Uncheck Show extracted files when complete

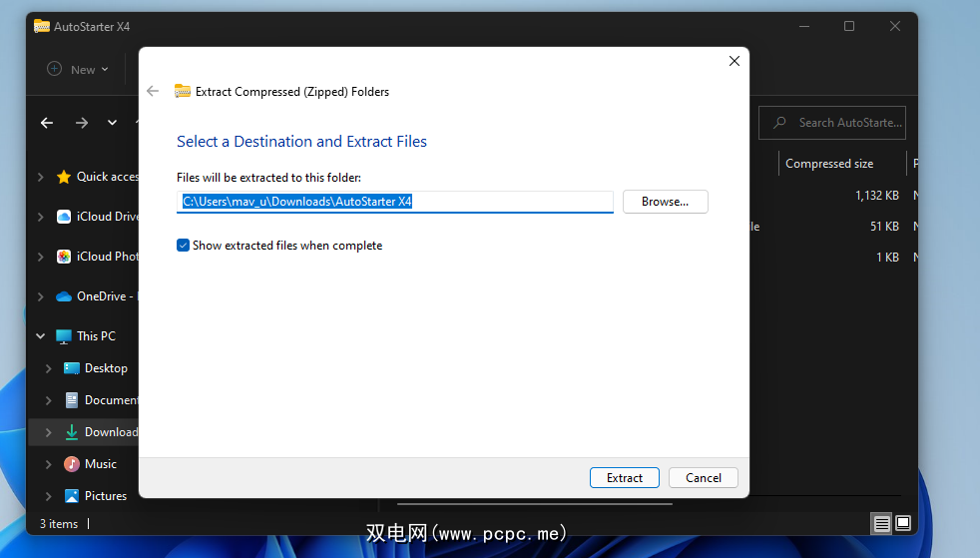click(183, 245)
